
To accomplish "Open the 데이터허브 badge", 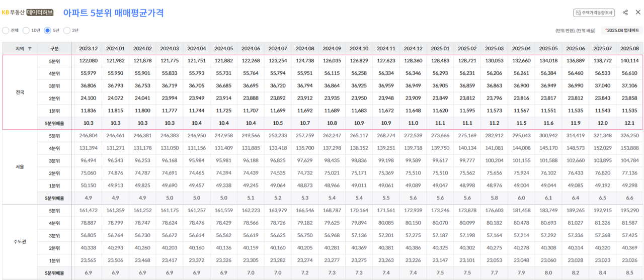I will pos(40,13).
